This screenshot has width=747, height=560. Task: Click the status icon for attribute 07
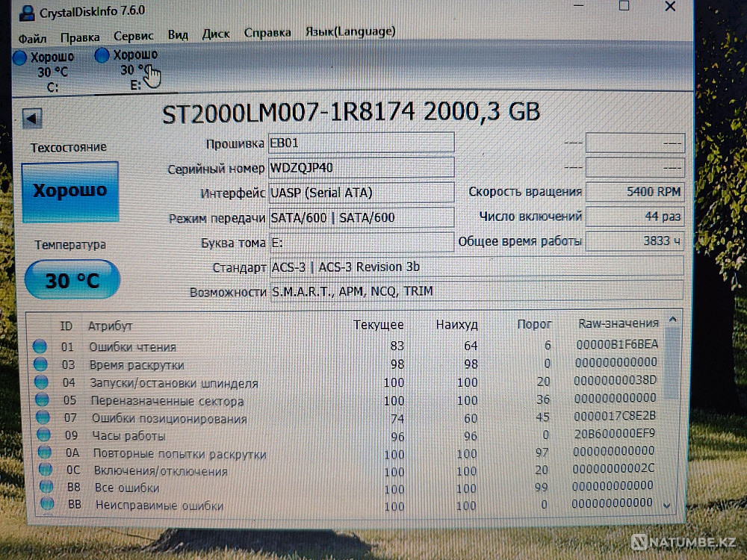point(43,417)
